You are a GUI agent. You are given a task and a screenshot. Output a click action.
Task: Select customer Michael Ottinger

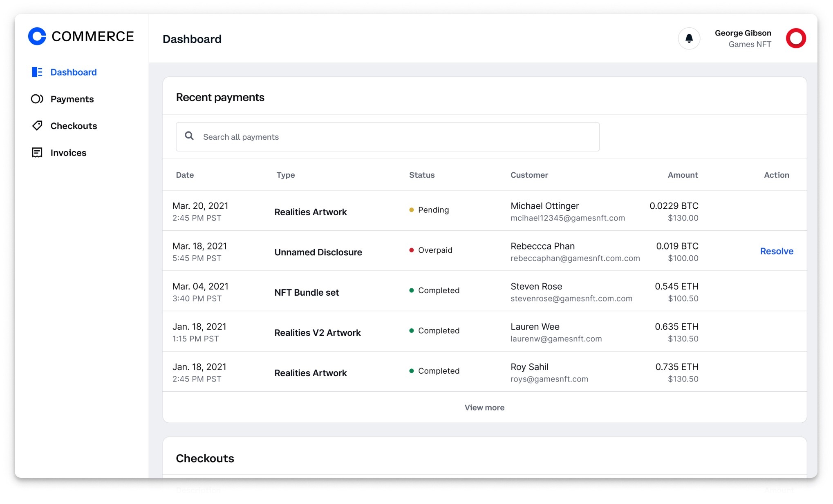pyautogui.click(x=544, y=206)
